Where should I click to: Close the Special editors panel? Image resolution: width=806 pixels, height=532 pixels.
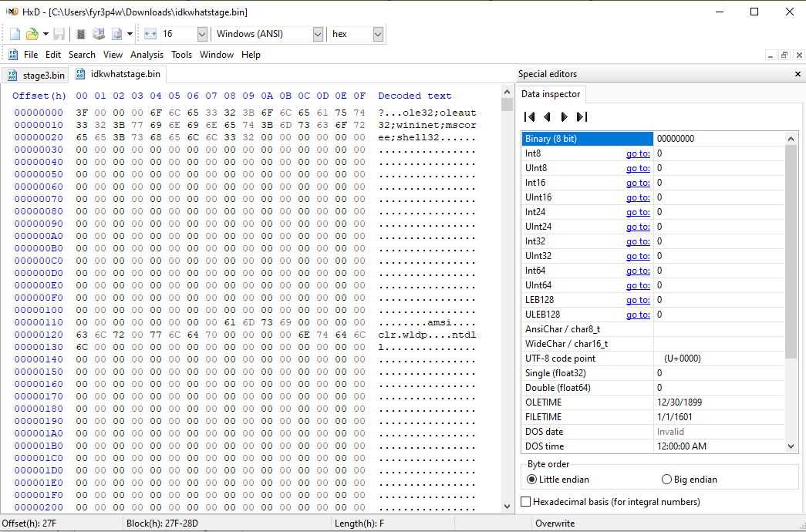[798, 74]
